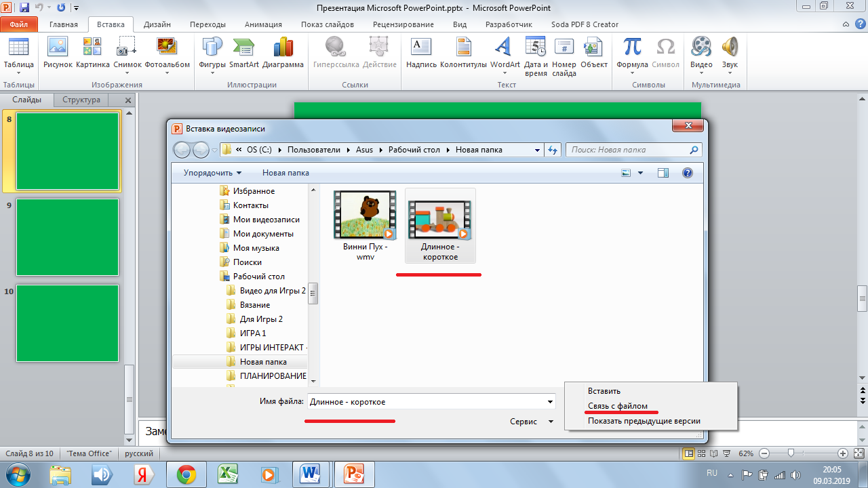Expand the file name combo box arrow

(550, 402)
